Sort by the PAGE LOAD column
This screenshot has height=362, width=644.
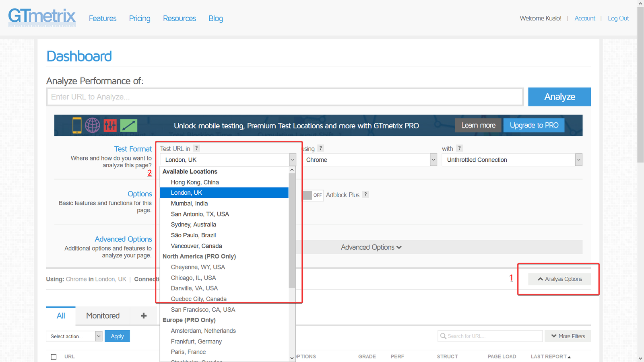click(x=502, y=357)
